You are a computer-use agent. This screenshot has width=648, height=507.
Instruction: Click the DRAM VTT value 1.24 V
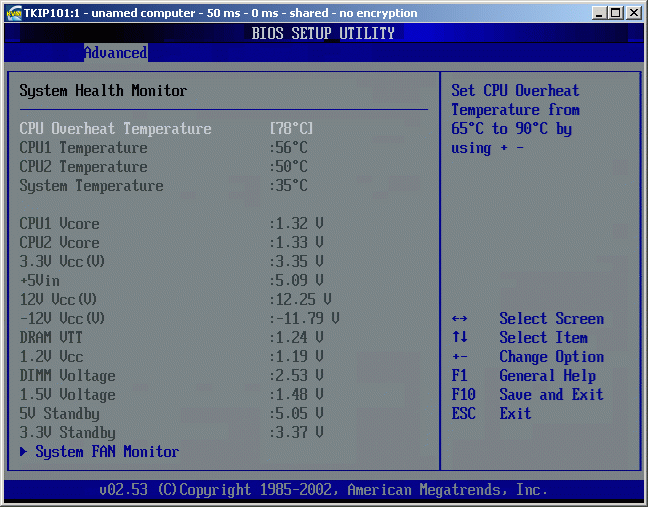point(296,338)
